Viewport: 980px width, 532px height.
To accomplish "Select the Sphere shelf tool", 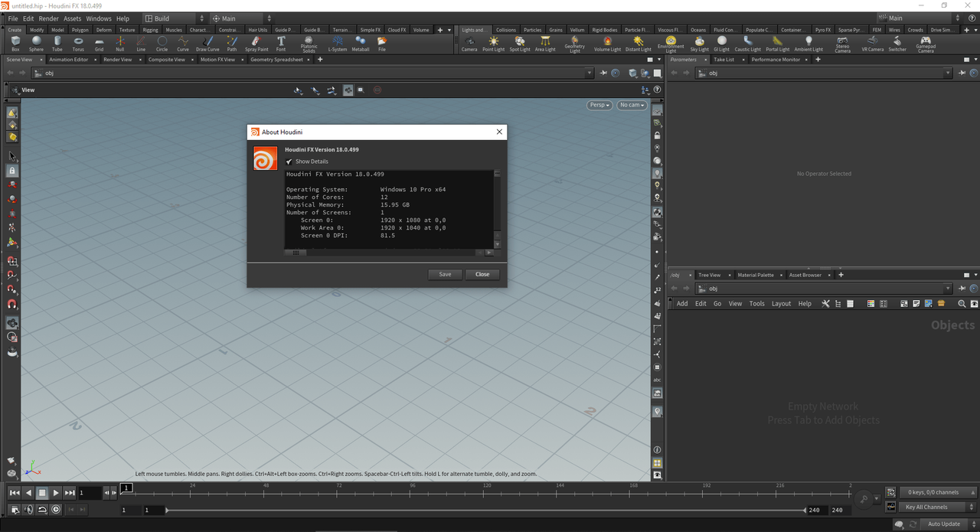I will (x=36, y=44).
